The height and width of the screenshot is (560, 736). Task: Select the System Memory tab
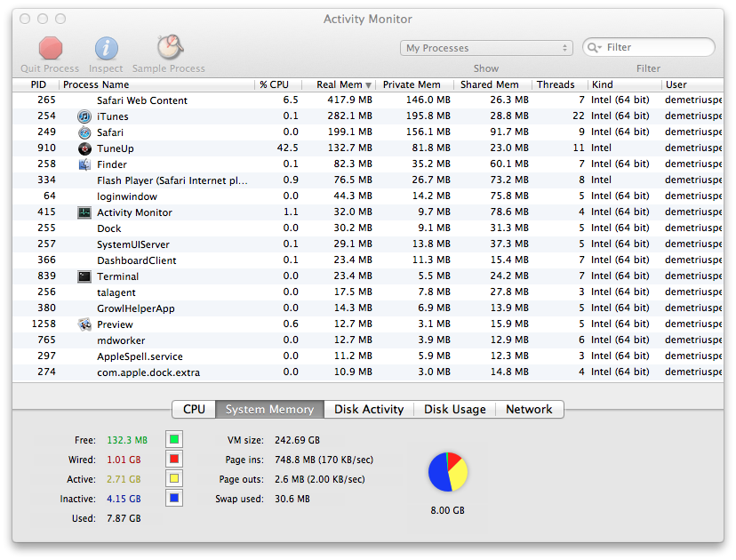tap(270, 409)
